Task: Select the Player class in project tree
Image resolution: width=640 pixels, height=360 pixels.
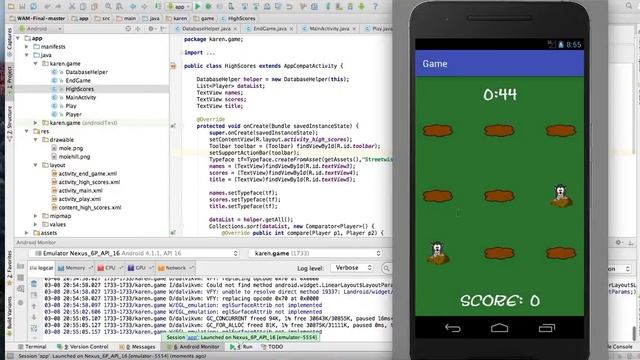Action: (x=73, y=114)
